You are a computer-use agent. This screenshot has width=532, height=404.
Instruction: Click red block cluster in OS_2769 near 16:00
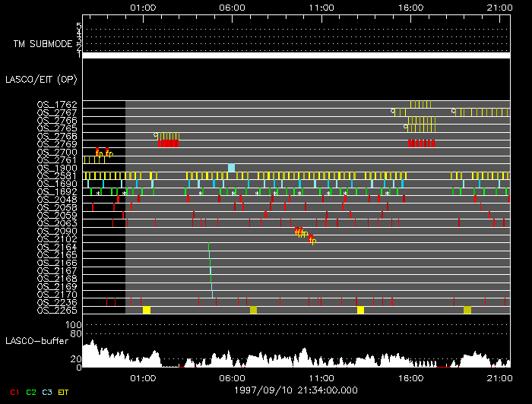(422, 143)
